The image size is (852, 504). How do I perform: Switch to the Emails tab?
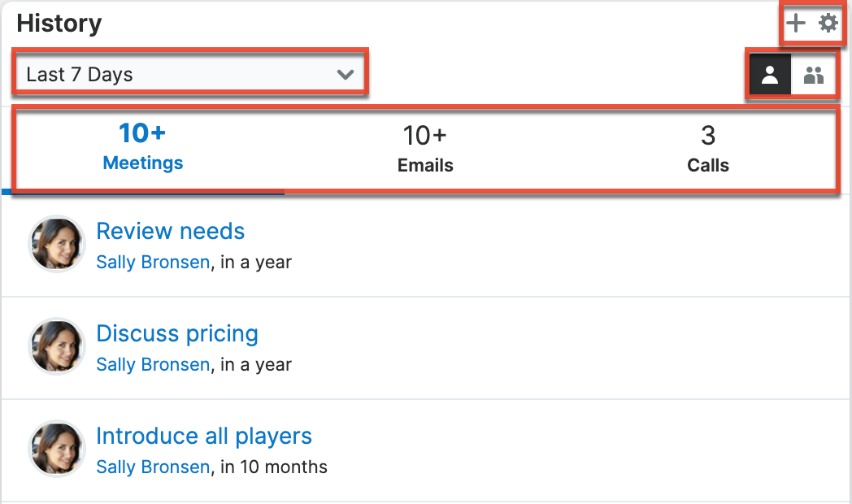[x=425, y=148]
